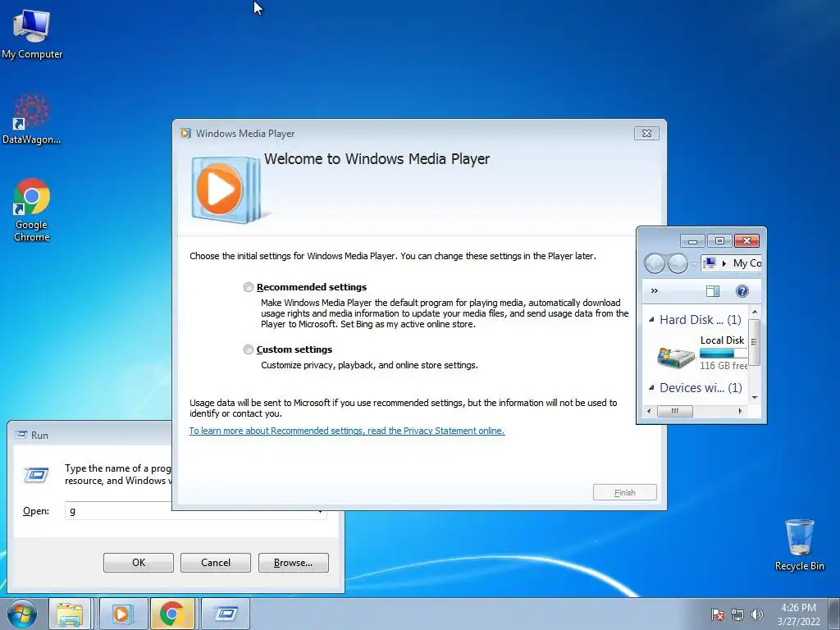Minimize the Explorer window

(692, 240)
